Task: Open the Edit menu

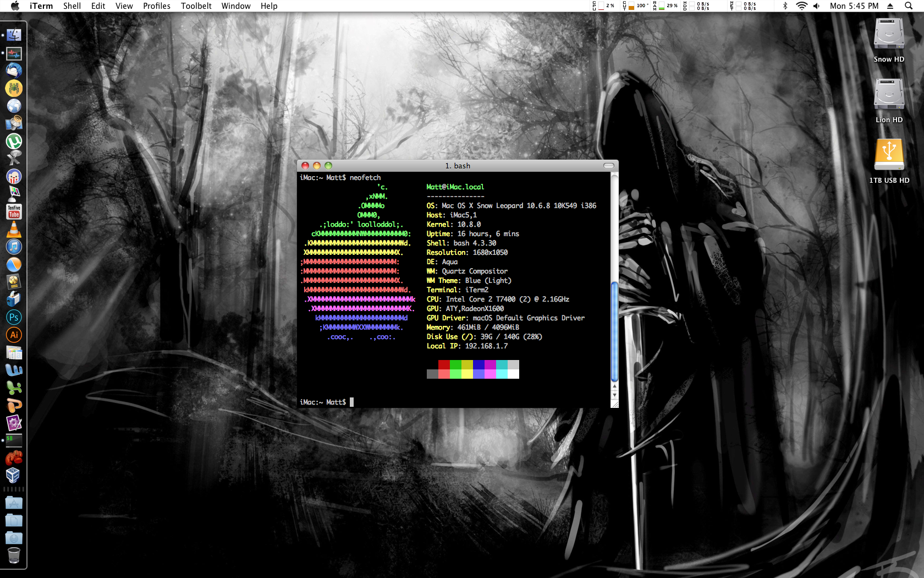Action: (x=98, y=6)
